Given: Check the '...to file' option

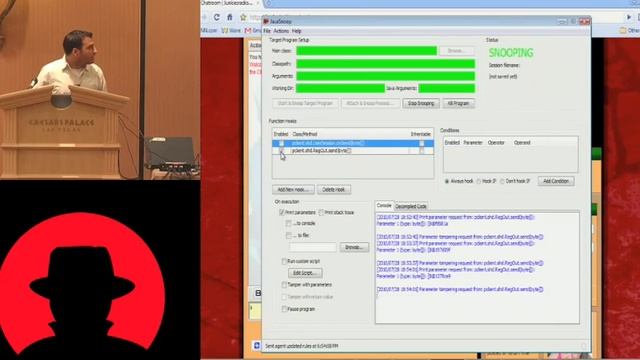Looking at the screenshot, I should click(289, 236).
